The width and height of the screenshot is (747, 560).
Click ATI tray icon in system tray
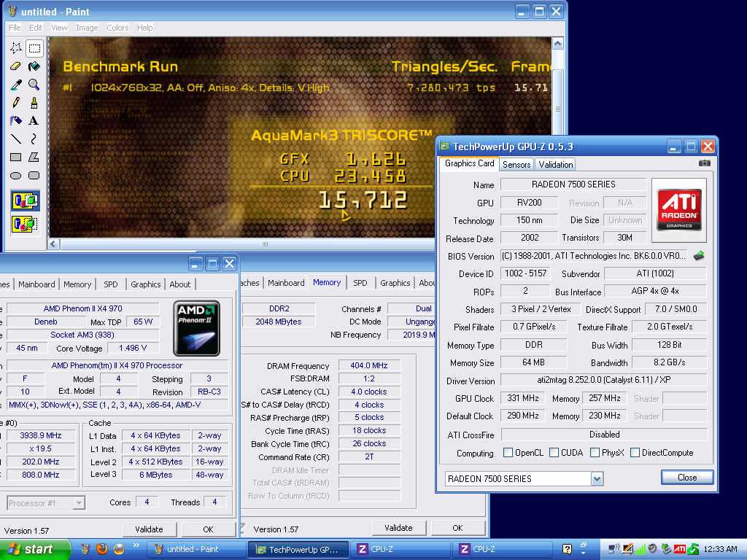click(680, 549)
